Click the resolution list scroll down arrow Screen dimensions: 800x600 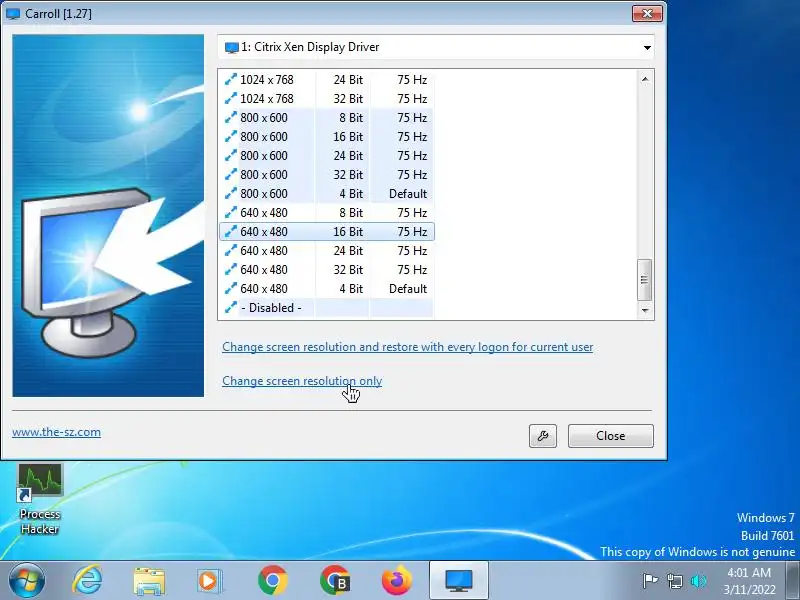click(x=645, y=310)
